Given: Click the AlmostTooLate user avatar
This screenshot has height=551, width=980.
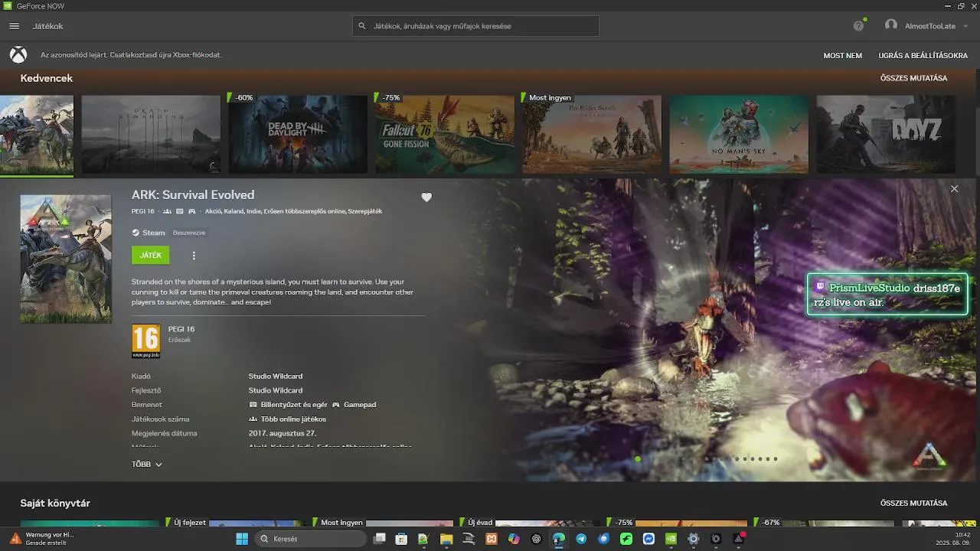Looking at the screenshot, I should click(x=891, y=25).
